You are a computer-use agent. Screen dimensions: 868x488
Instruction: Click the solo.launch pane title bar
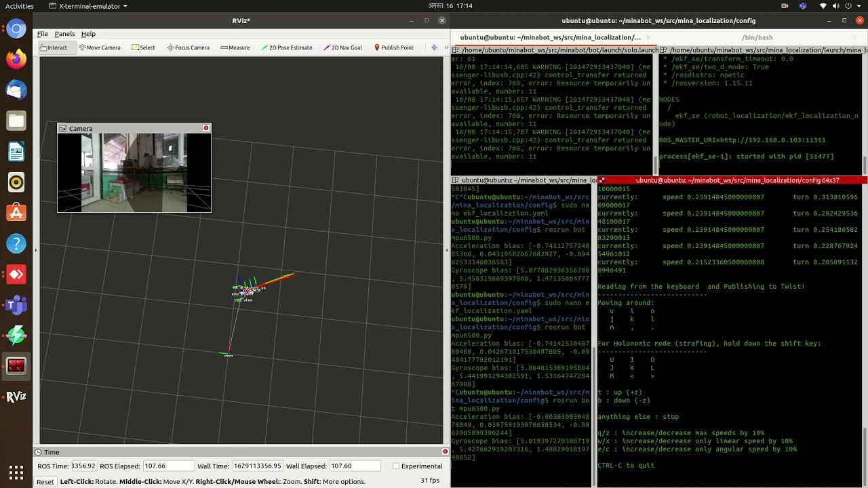555,50
